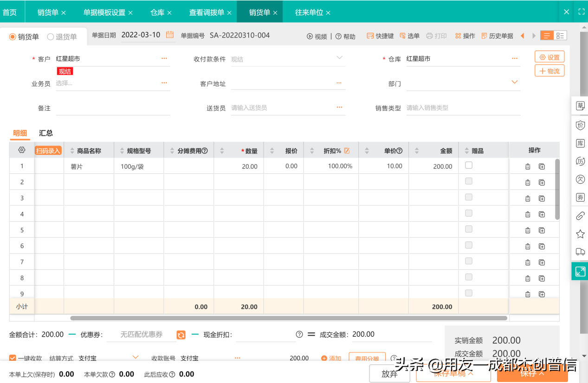
Task: Click the price inquiry icon in right sidebar
Action: [580, 125]
